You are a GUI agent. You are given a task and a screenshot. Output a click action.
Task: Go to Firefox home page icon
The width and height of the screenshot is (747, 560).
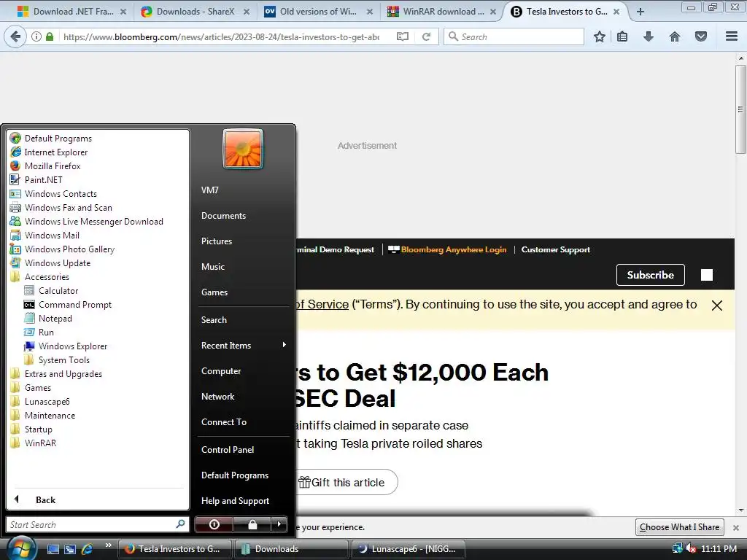[x=675, y=36]
